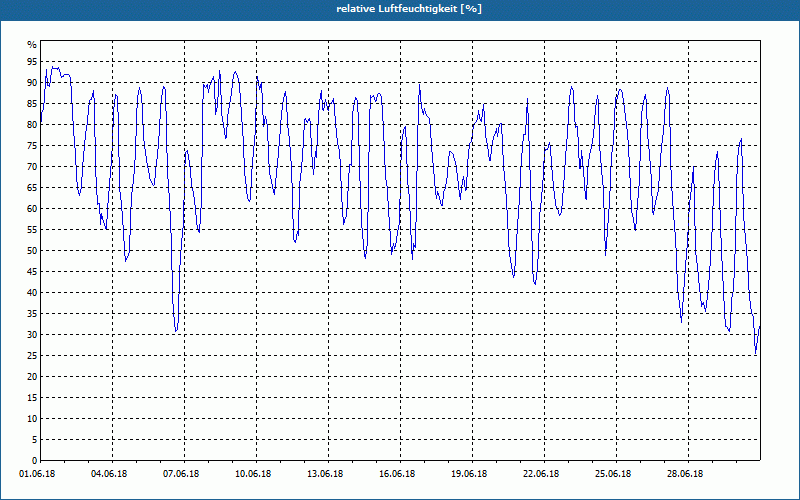
Task: Select the date label 07.06.18
Action: click(x=181, y=474)
